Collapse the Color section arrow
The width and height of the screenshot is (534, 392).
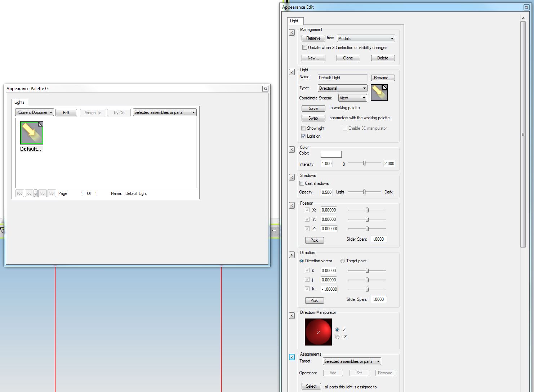(292, 150)
